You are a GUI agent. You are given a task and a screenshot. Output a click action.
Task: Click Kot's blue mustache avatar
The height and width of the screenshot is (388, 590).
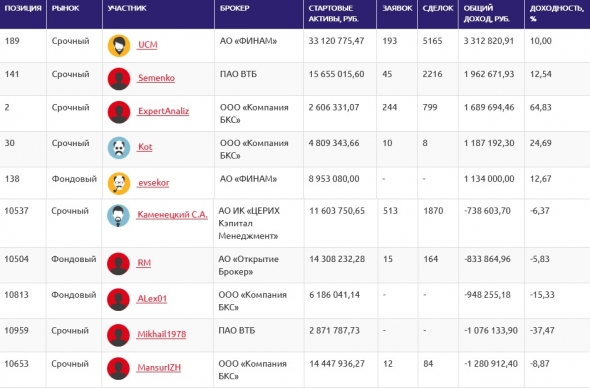119,148
